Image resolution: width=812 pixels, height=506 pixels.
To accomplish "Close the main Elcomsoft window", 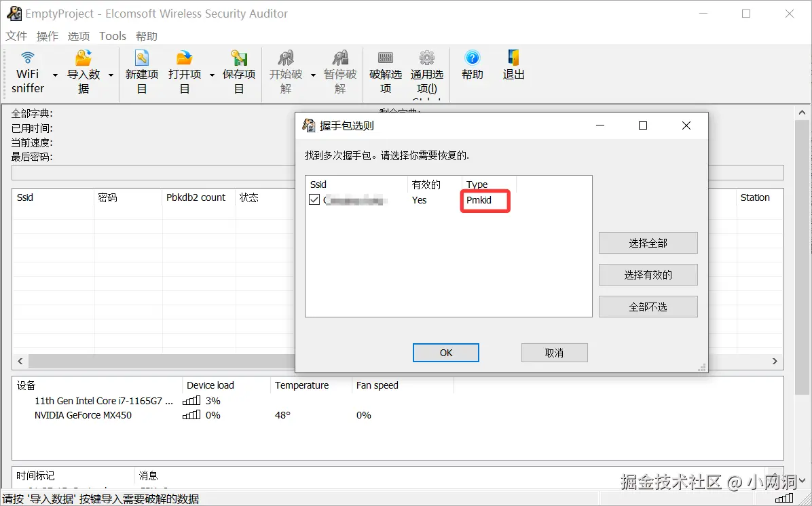I will (789, 14).
